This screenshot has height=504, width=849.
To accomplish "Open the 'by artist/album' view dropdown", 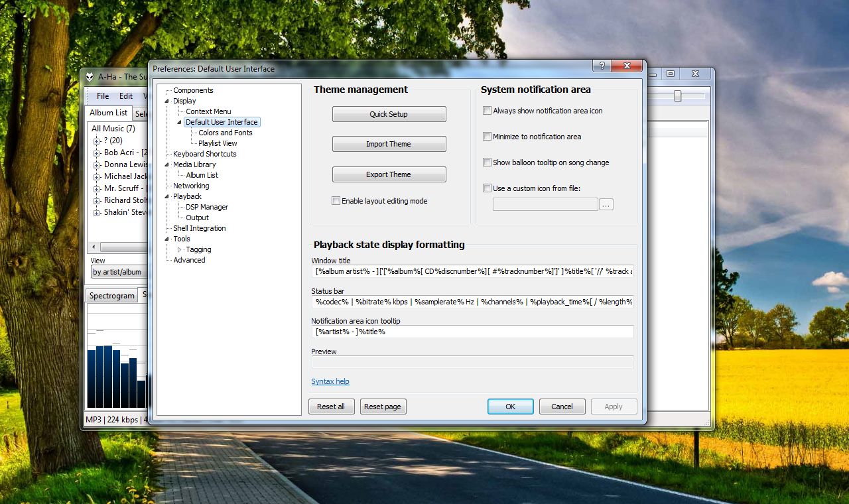I will 118,272.
